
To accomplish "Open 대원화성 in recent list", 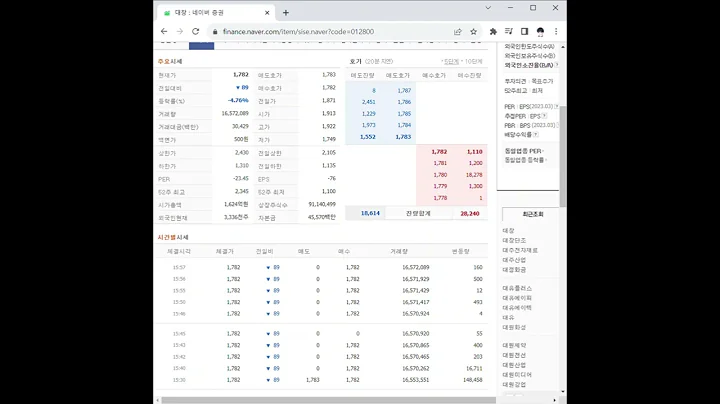I will 514,327.
